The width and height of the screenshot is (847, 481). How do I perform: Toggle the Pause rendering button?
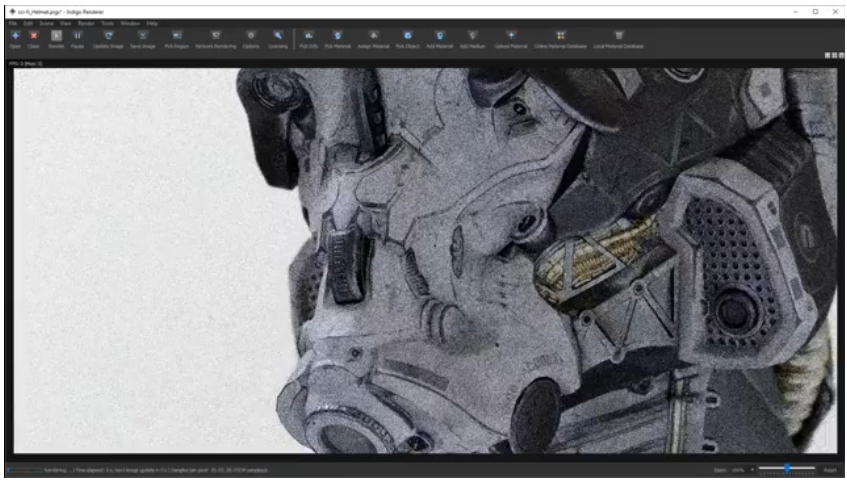pyautogui.click(x=77, y=37)
